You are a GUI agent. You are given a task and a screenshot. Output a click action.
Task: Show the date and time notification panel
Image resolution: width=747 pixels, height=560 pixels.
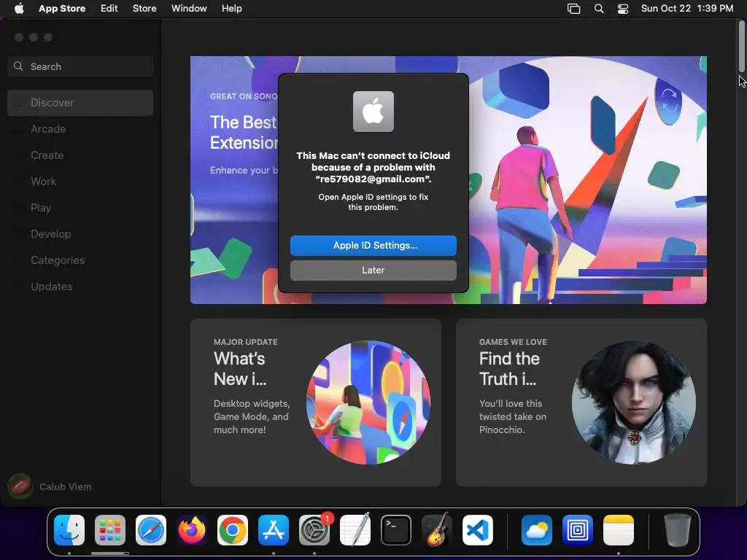pos(687,9)
